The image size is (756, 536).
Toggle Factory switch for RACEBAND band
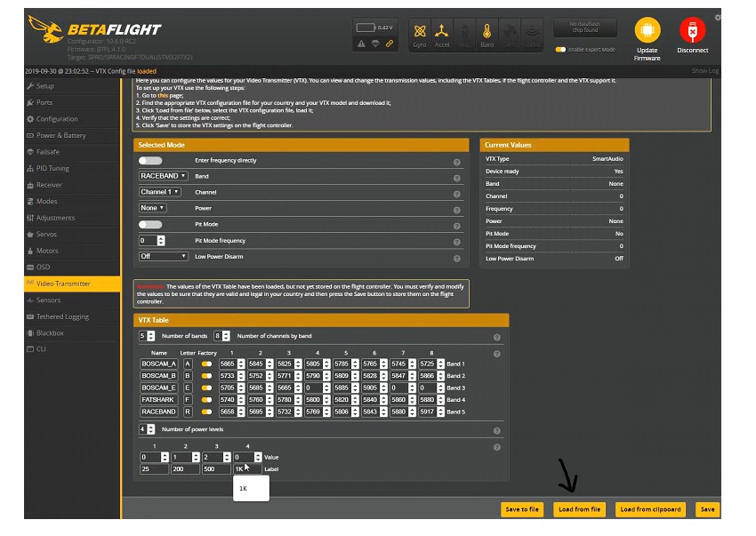tap(206, 412)
